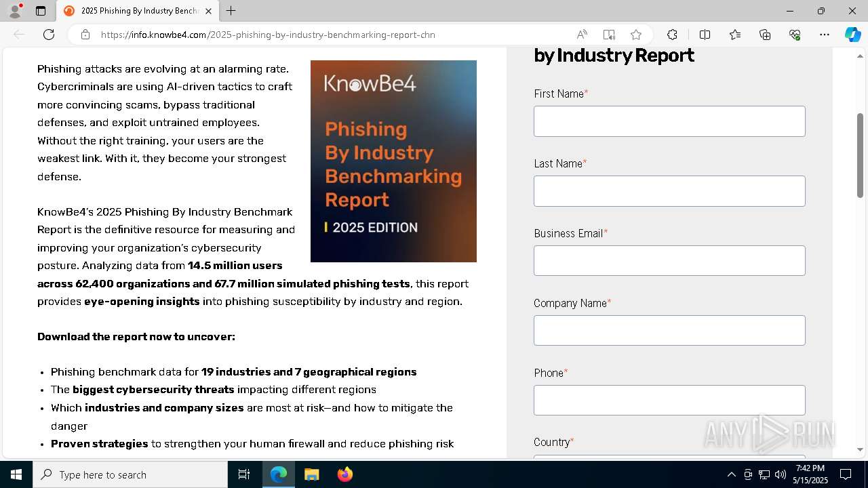
Task: Open network status tray icon
Action: [764, 474]
